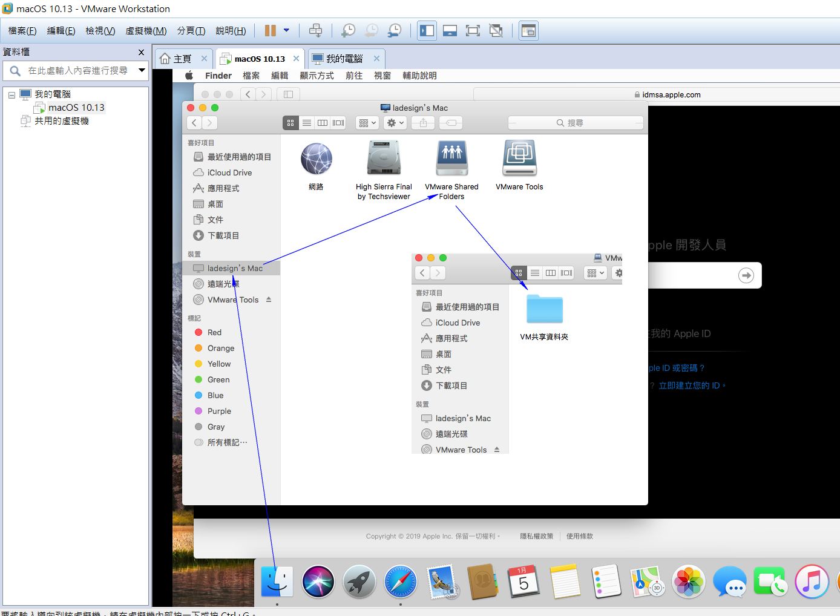Toggle tab thumbnail bar display
The height and width of the screenshot is (616, 840).
tap(450, 30)
